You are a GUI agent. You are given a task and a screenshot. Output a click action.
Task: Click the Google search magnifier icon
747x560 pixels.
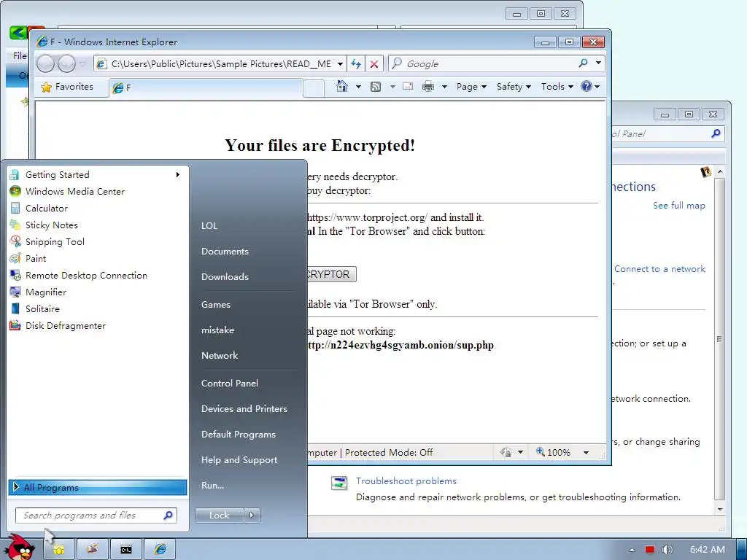tap(583, 63)
